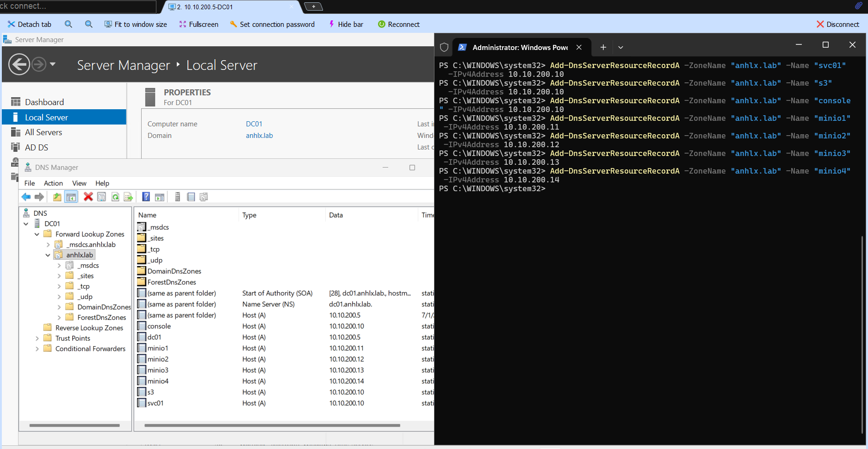The image size is (868, 449).
Task: Click Server Manager forward navigation arrow
Action: coord(39,64)
